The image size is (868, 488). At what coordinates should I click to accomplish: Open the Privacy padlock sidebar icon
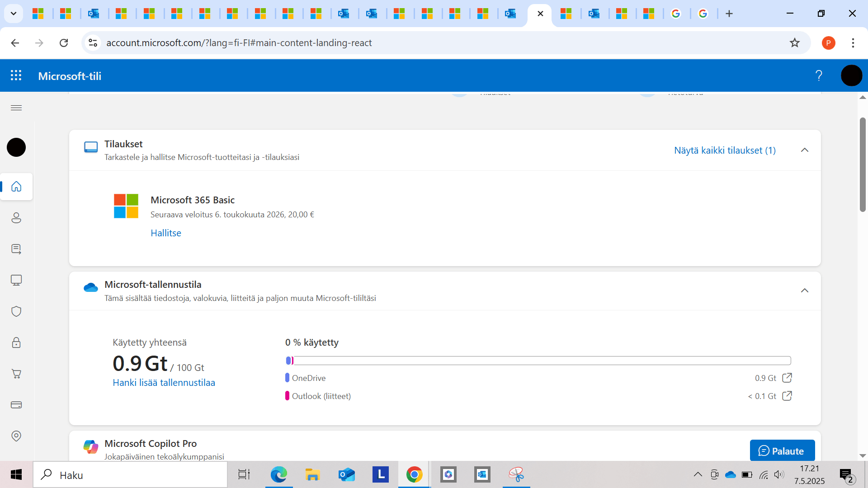(x=16, y=343)
